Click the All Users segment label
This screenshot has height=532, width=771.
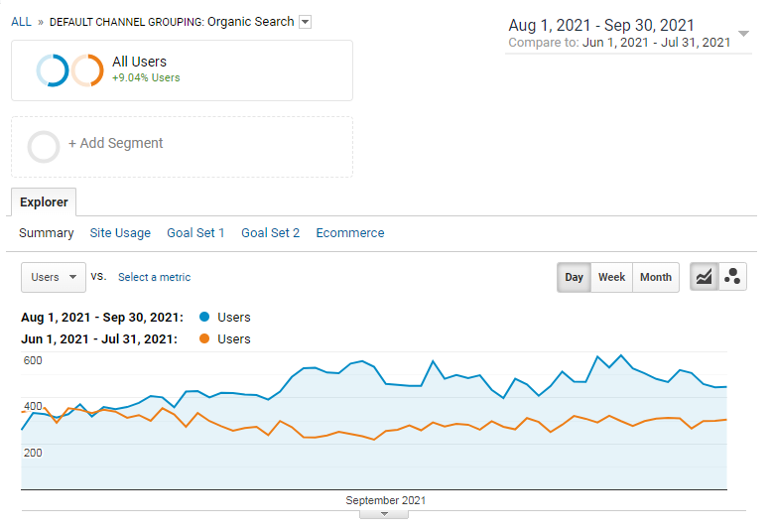click(x=139, y=62)
